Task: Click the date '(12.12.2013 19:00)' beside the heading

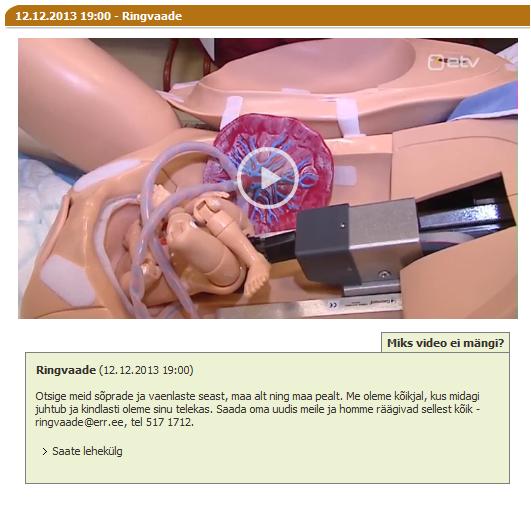Action: coord(146,370)
